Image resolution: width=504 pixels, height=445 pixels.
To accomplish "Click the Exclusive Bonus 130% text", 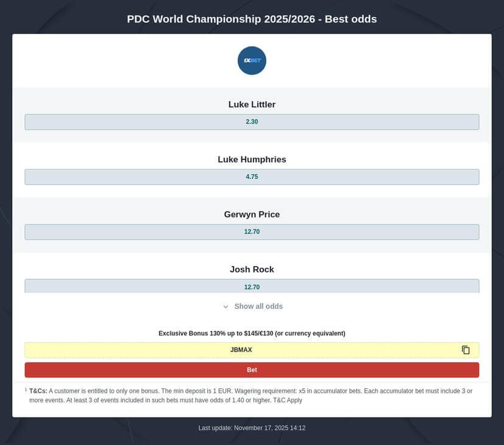I will tap(252, 333).
